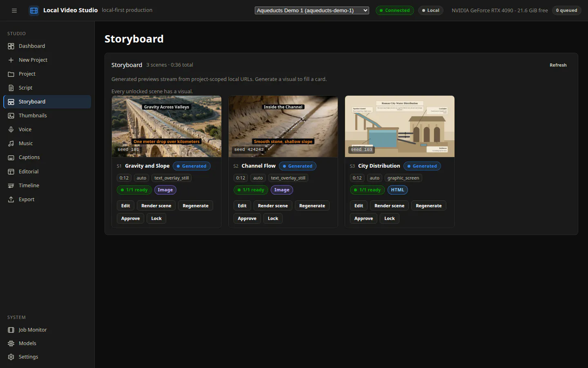The height and width of the screenshot is (368, 588).
Task: Open the Models page
Action: 47,343
